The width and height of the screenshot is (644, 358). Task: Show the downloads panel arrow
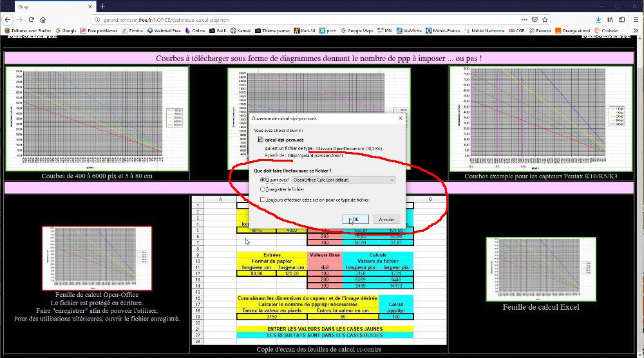[598, 20]
